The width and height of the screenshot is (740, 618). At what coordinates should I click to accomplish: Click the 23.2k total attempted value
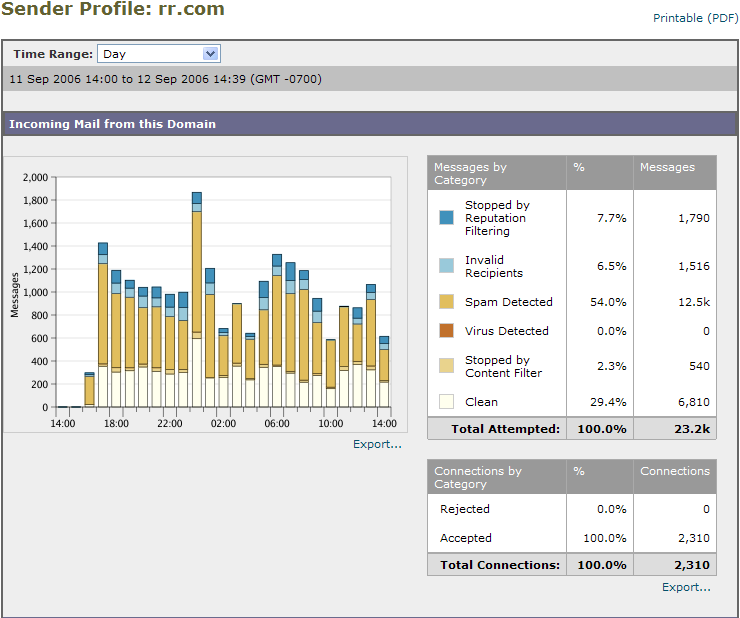pyautogui.click(x=692, y=429)
